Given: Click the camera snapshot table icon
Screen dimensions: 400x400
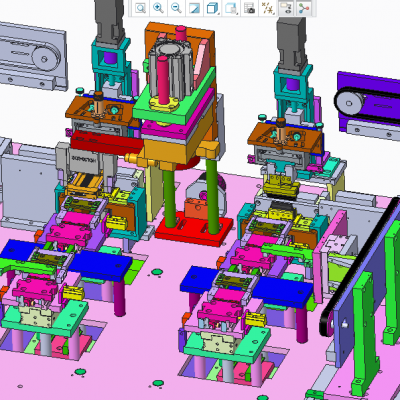Looking at the screenshot, I should coord(249,8).
